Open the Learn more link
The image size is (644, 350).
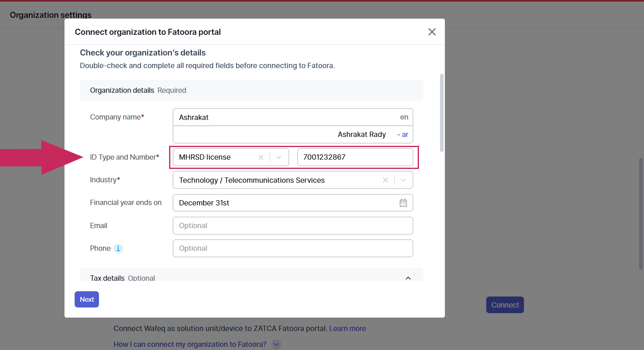tap(348, 329)
